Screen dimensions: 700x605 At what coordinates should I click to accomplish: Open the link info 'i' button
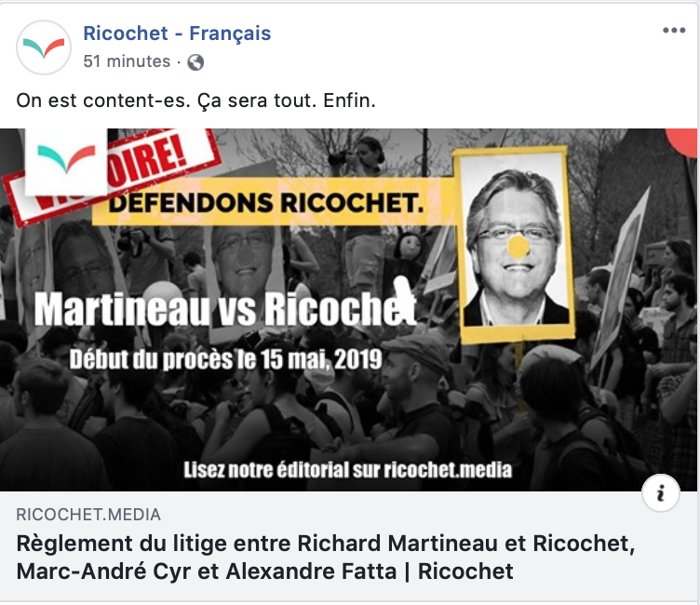pyautogui.click(x=661, y=493)
